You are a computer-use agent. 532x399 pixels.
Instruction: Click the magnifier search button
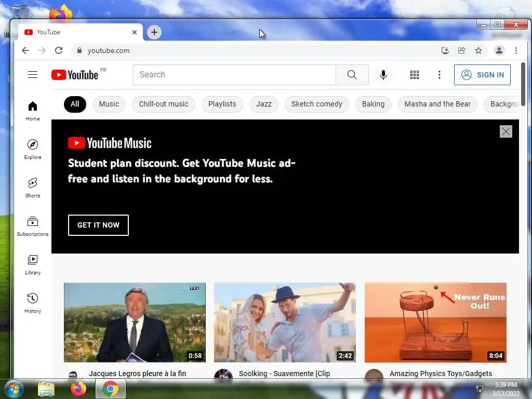coord(352,75)
